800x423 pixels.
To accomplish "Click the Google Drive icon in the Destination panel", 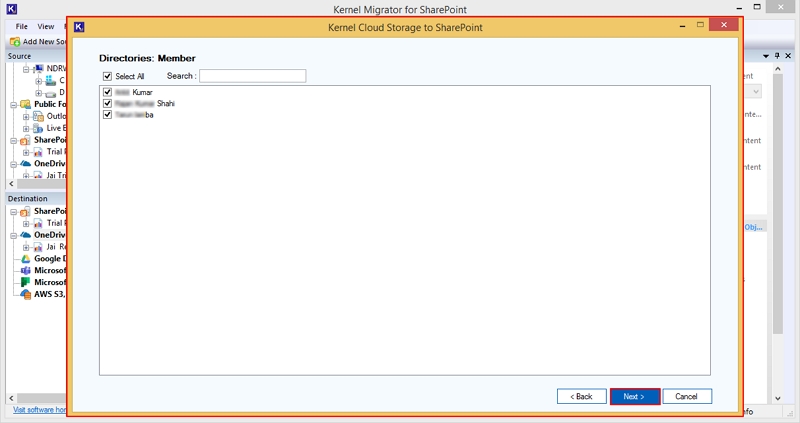I will click(x=26, y=259).
